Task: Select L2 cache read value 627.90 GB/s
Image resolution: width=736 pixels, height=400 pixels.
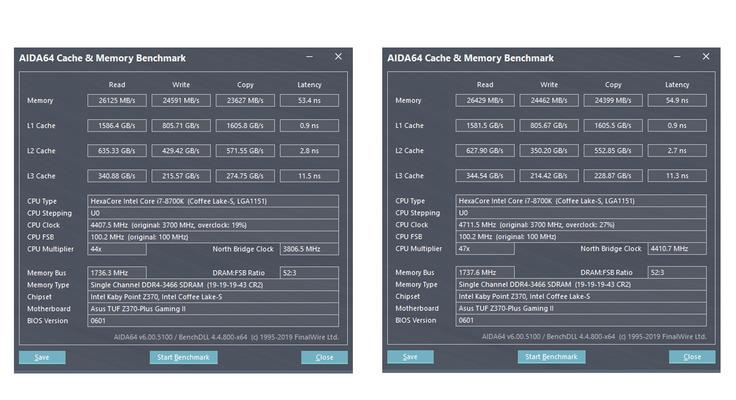Action: [485, 151]
